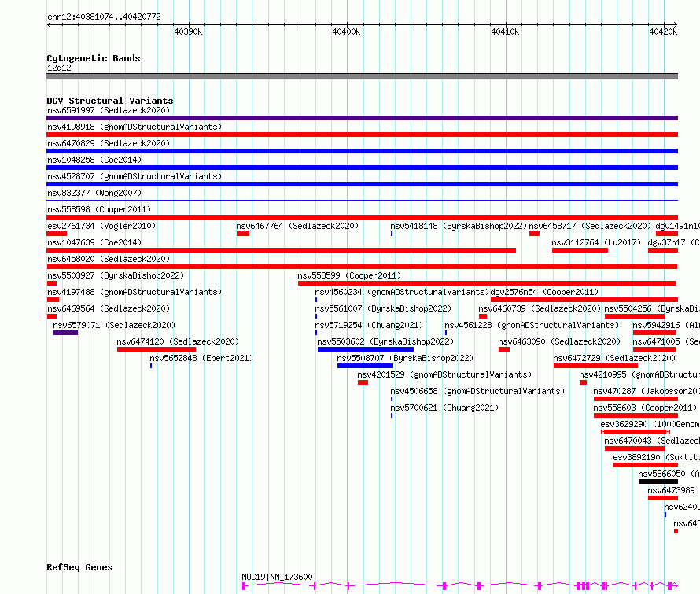Click nsv5719254 (Chuang2021) label

pos(369,325)
